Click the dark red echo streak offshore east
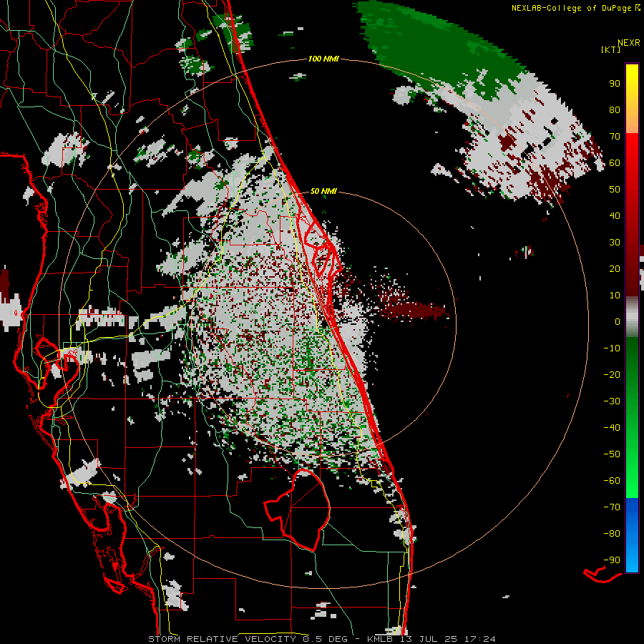The height and width of the screenshot is (644, 644). pyautogui.click(x=415, y=310)
